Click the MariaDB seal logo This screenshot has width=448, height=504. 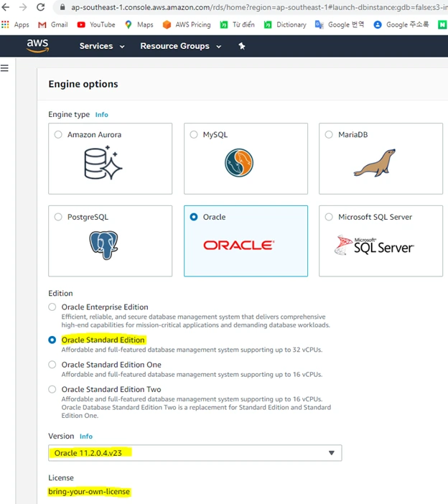[375, 163]
